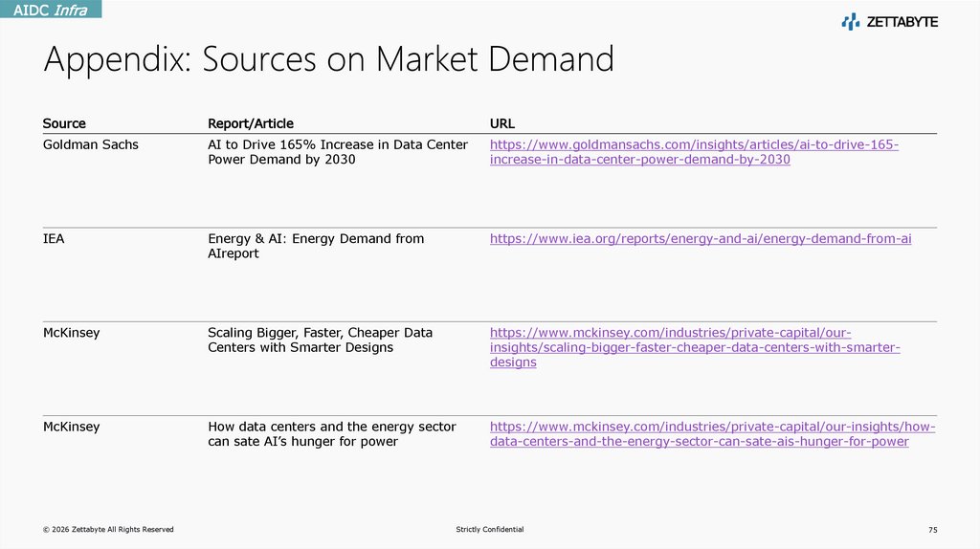The height and width of the screenshot is (549, 980).
Task: Click the Zettabyte logo icon
Action: pos(850,22)
